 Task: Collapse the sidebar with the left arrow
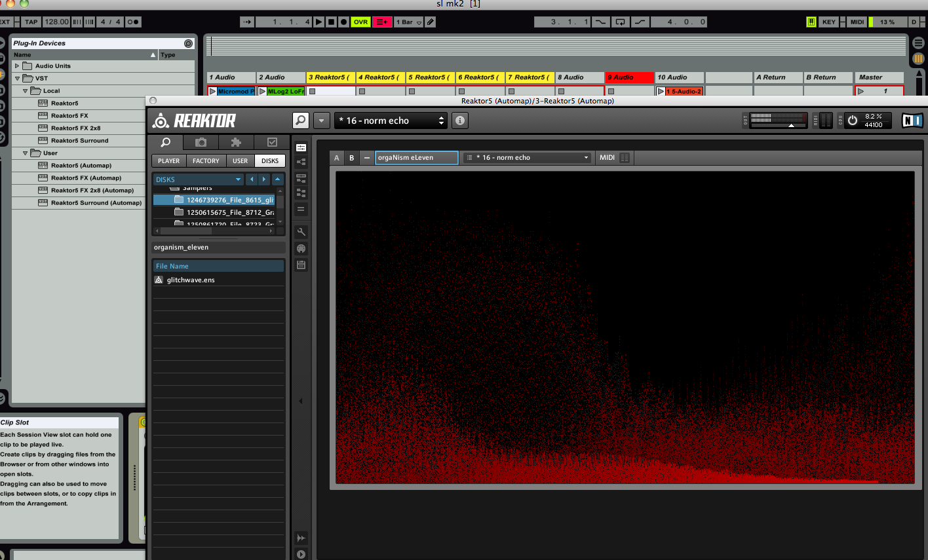click(x=301, y=401)
